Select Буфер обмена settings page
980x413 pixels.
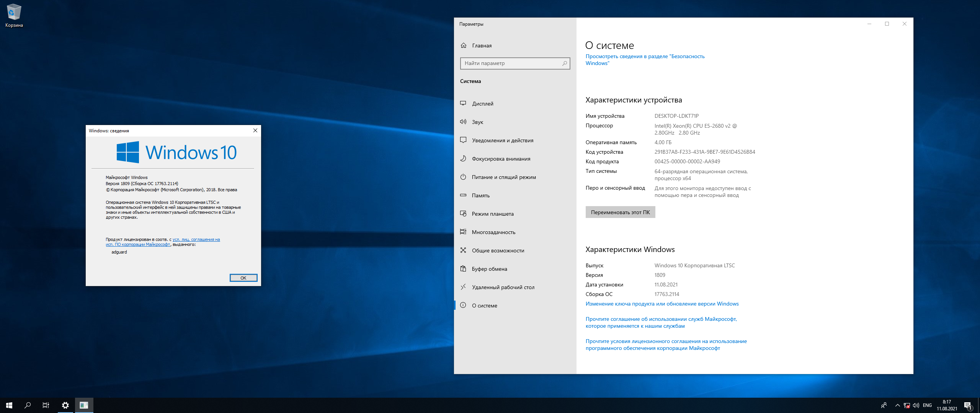click(x=515, y=269)
